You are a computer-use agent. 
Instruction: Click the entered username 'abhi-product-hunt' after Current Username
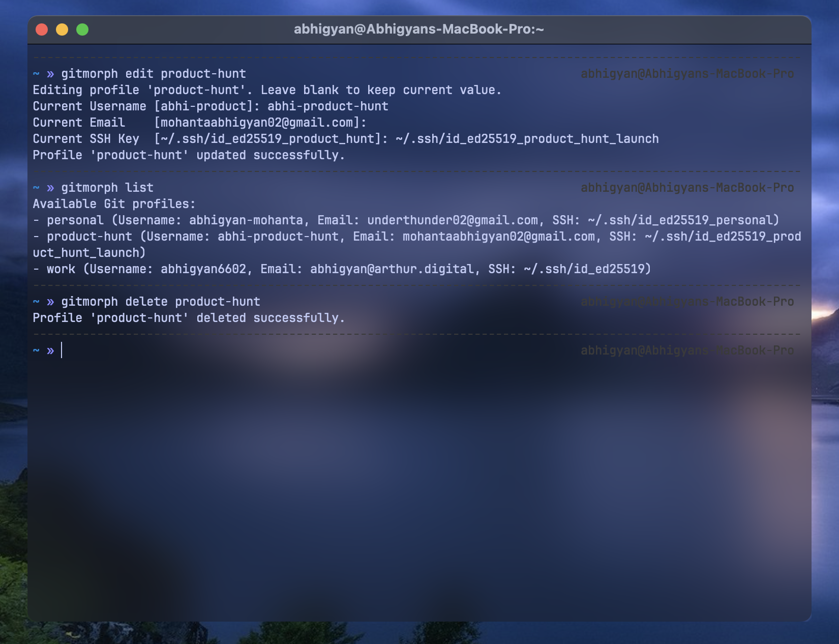[x=327, y=106]
